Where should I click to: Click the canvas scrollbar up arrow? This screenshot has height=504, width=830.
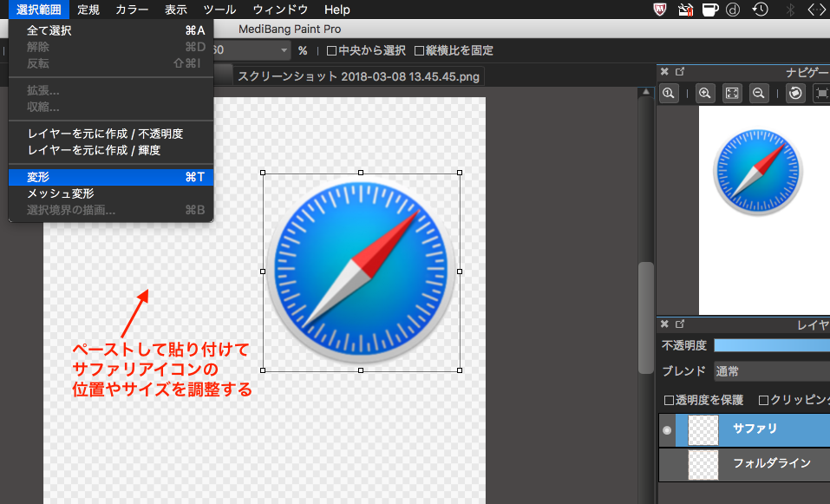click(x=645, y=92)
